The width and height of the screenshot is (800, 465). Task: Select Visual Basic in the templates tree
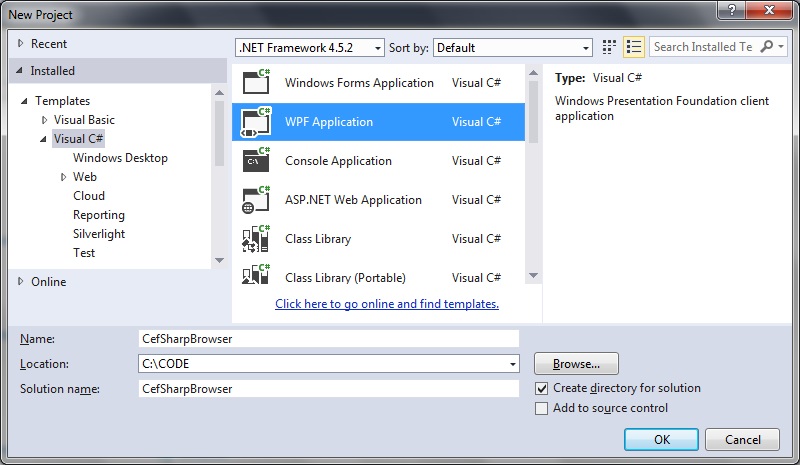click(x=84, y=120)
